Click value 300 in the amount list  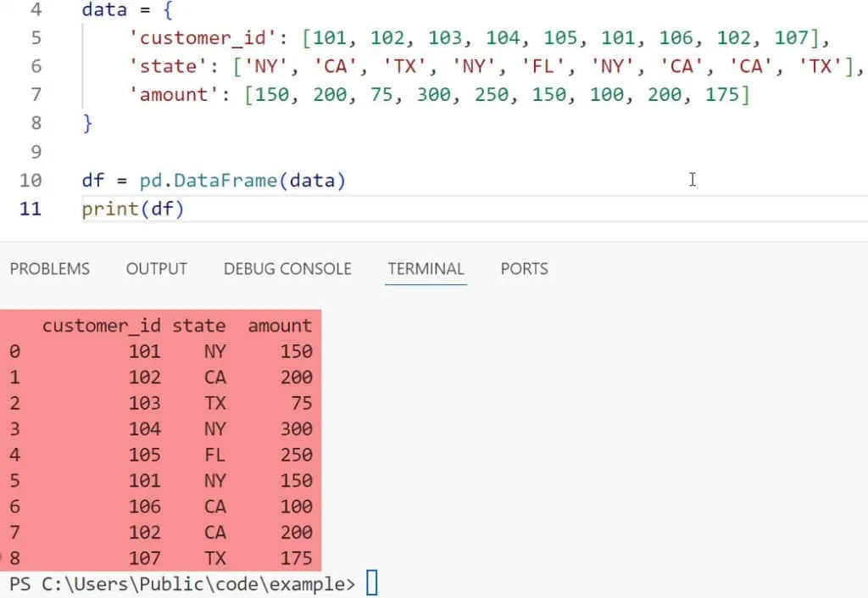point(434,95)
